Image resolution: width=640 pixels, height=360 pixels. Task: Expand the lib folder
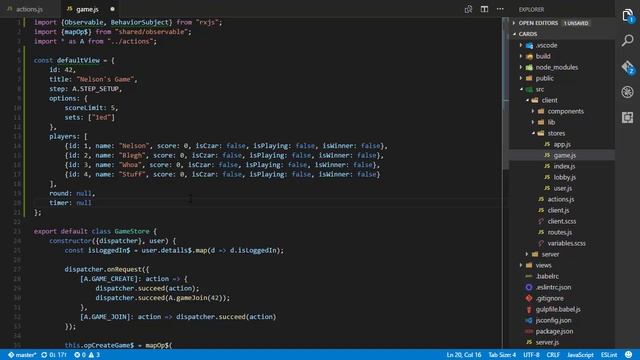pyautogui.click(x=551, y=122)
